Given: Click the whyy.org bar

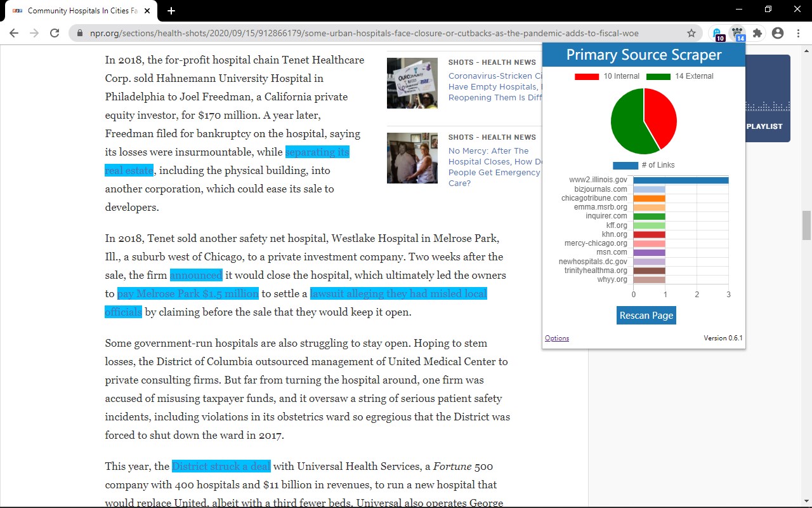Looking at the screenshot, I should click(650, 279).
